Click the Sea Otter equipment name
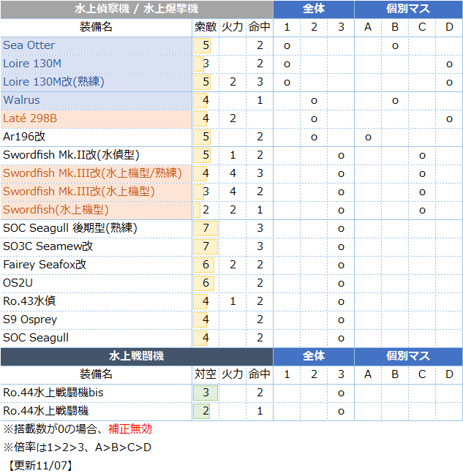 (29, 45)
